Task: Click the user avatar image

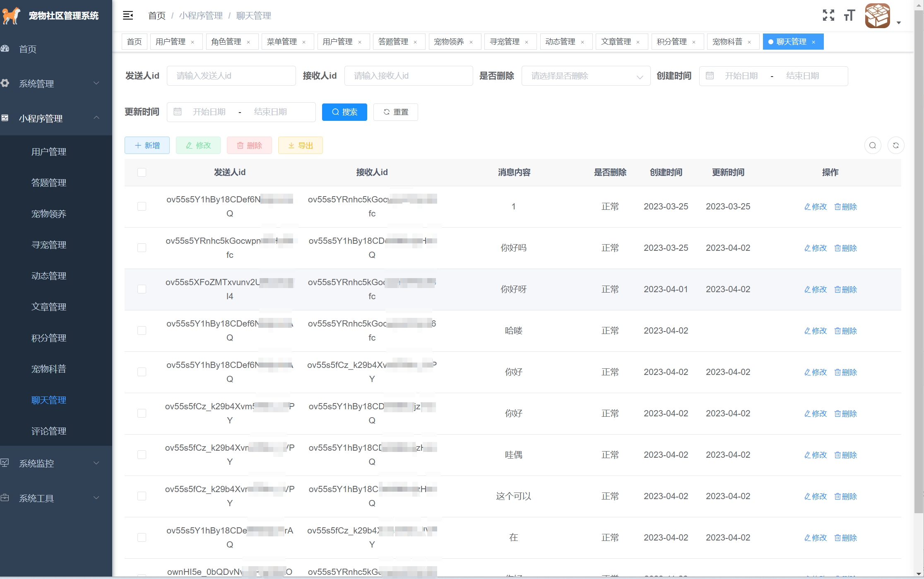Action: (877, 16)
